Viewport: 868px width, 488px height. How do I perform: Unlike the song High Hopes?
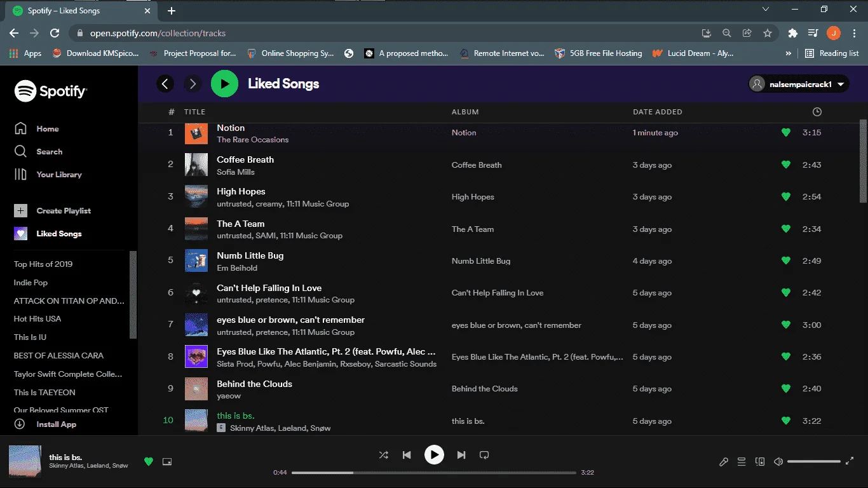tap(786, 197)
